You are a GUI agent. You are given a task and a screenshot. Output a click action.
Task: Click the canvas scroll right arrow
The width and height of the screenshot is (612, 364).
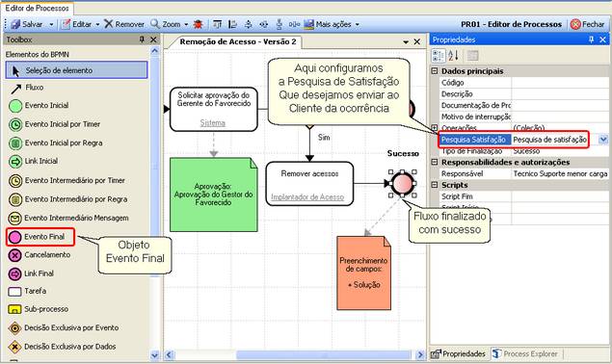pos(420,355)
